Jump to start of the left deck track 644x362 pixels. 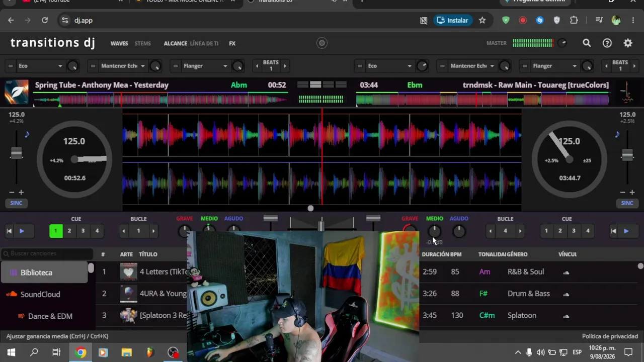pos(9,231)
